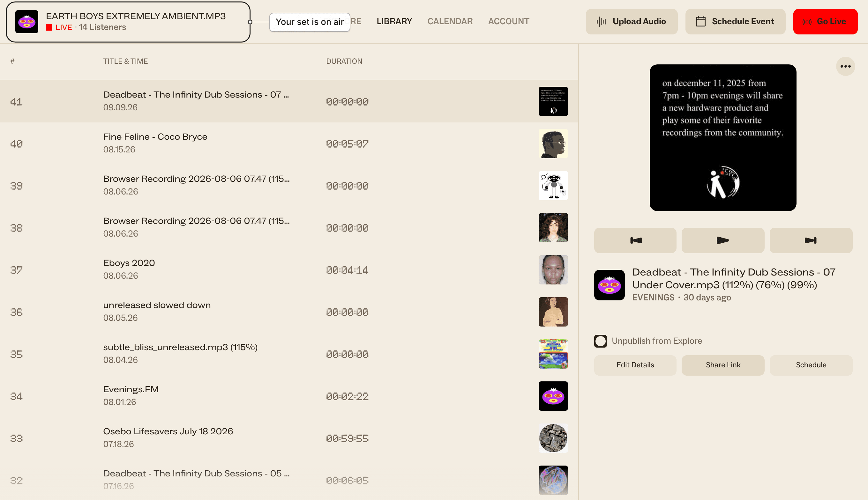The height and width of the screenshot is (500, 868).
Task: Click the now-playing live avatar icon
Action: point(27,22)
